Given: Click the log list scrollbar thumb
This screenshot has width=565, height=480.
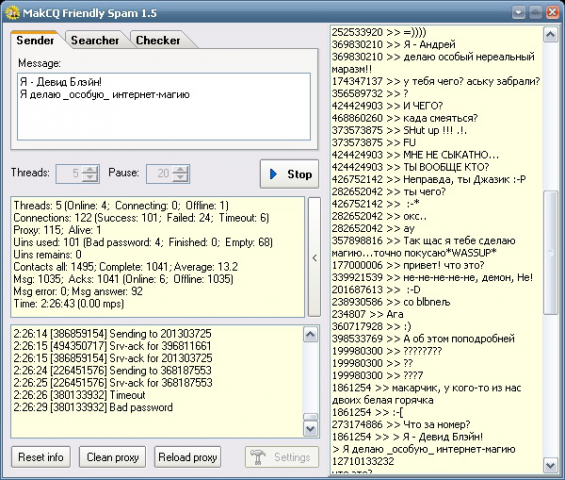Looking at the screenshot, I should tap(311, 417).
